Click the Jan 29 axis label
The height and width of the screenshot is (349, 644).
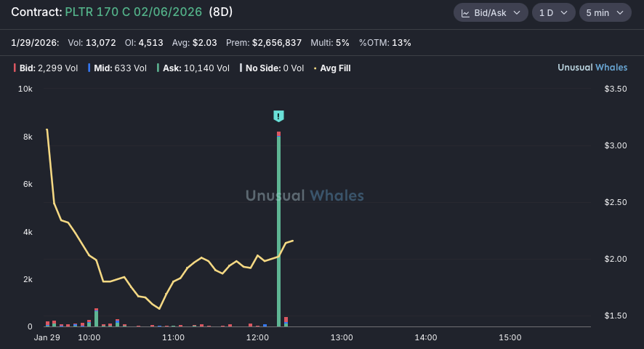(x=47, y=337)
